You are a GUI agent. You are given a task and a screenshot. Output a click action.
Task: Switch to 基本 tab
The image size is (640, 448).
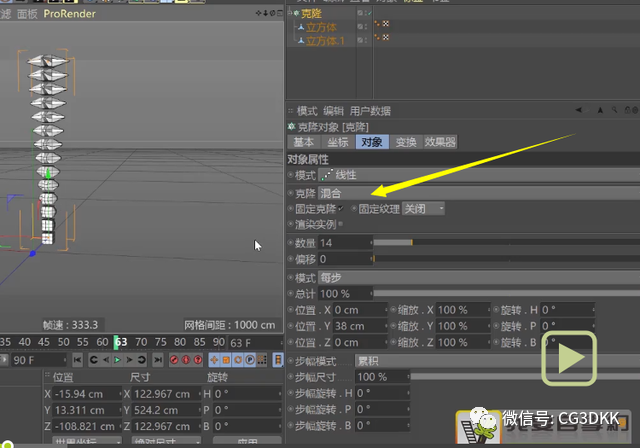click(x=304, y=142)
